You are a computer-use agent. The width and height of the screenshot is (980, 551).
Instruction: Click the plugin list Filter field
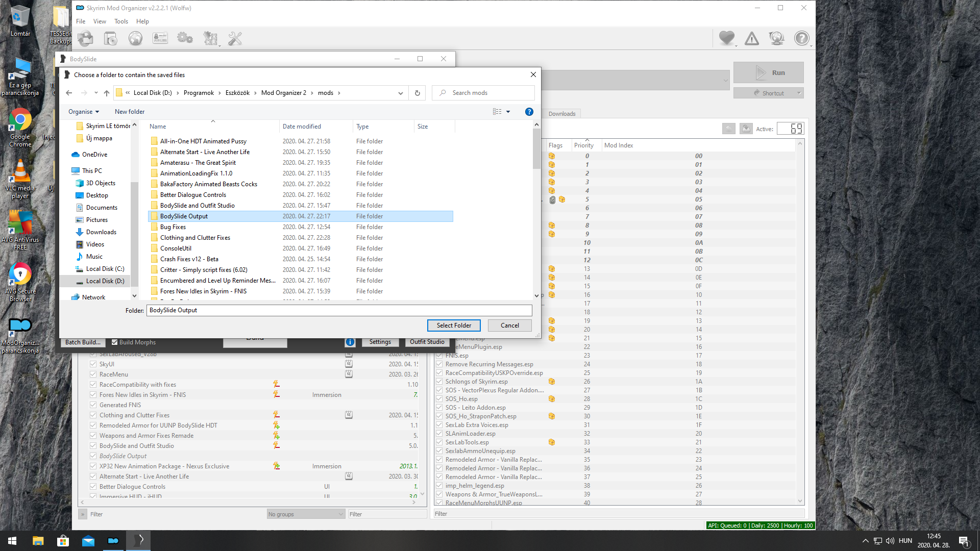coord(619,514)
